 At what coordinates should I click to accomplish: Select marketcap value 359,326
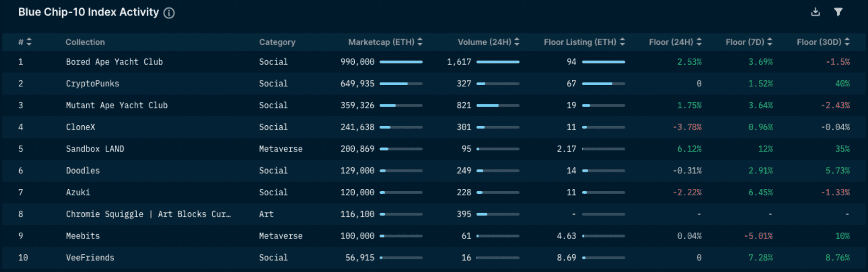click(358, 105)
